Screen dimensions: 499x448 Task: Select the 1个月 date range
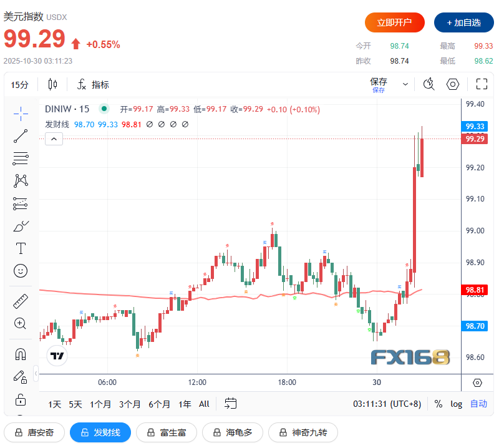100,404
